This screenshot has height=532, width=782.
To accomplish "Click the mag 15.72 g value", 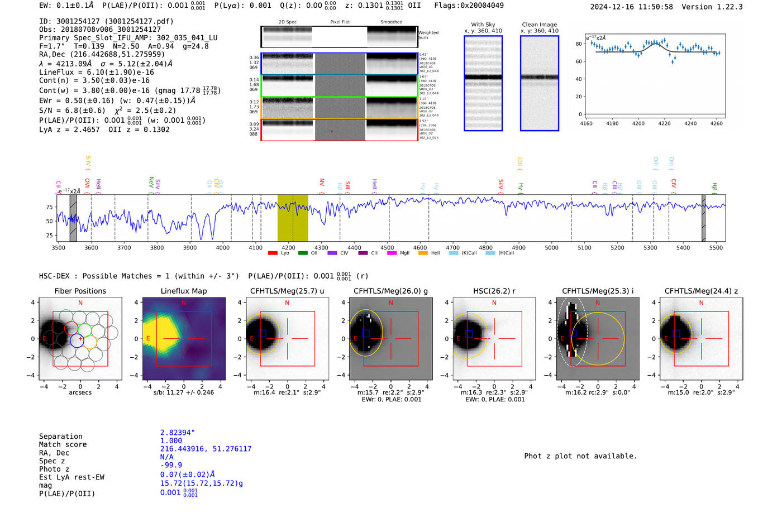I will coord(202,483).
